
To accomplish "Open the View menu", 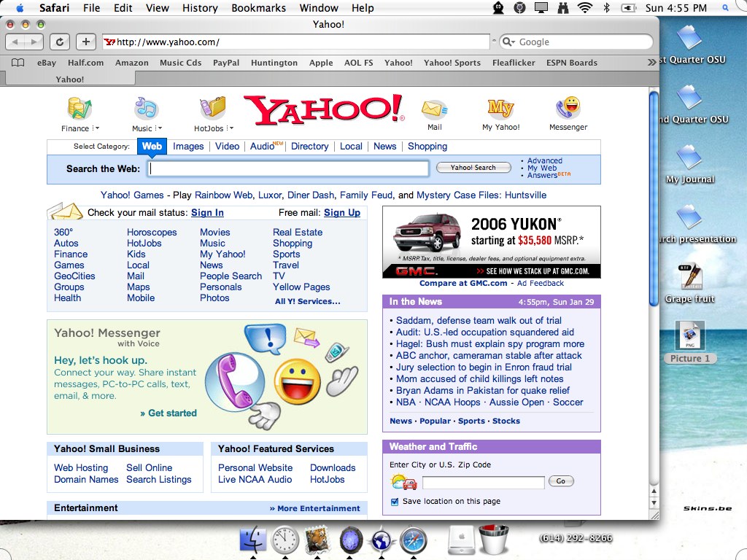I will pyautogui.click(x=158, y=7).
